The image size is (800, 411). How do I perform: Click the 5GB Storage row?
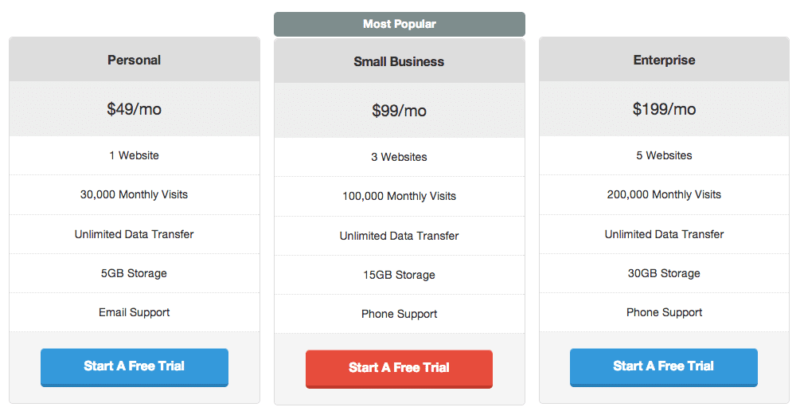[134, 273]
